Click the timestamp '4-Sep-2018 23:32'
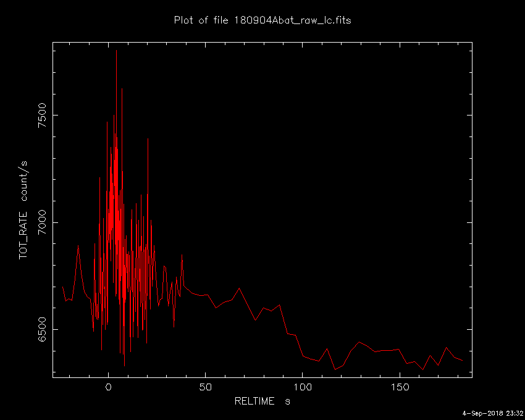This screenshot has width=525, height=420. 493,413
